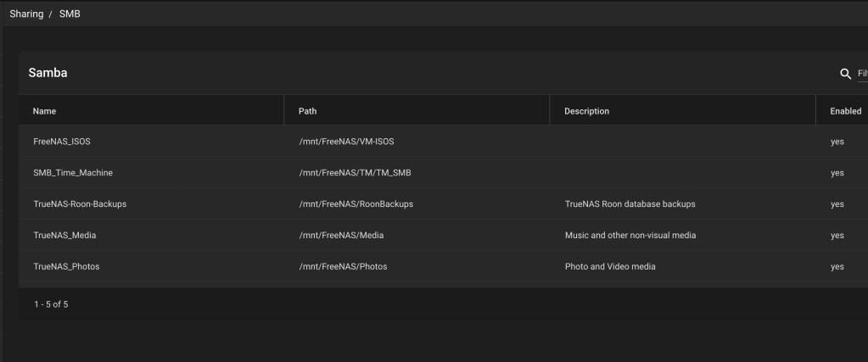Select the TrueNAS_Photos share name

point(66,266)
